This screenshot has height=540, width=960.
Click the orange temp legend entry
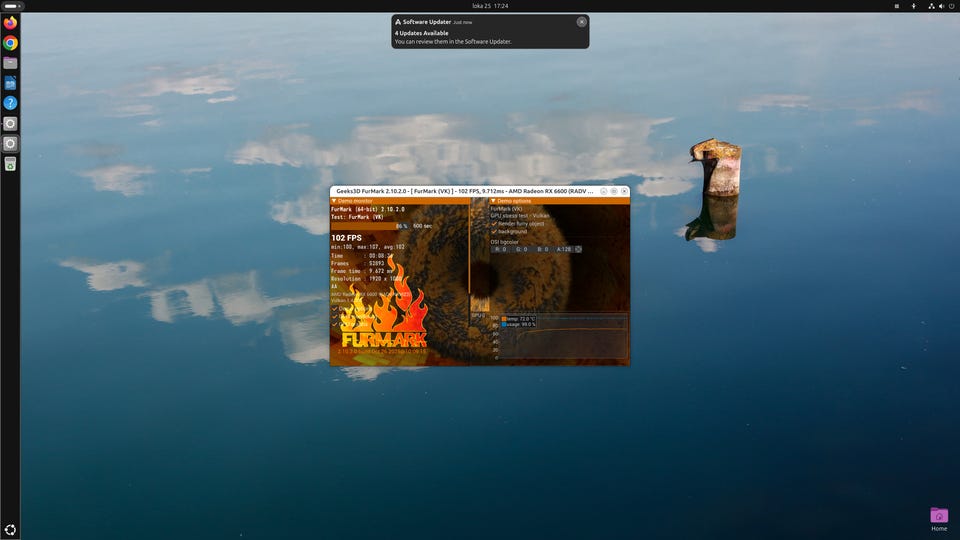click(518, 319)
